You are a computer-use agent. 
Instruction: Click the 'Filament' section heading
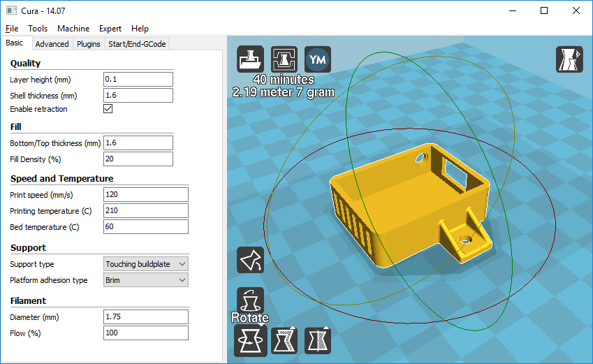[28, 301]
